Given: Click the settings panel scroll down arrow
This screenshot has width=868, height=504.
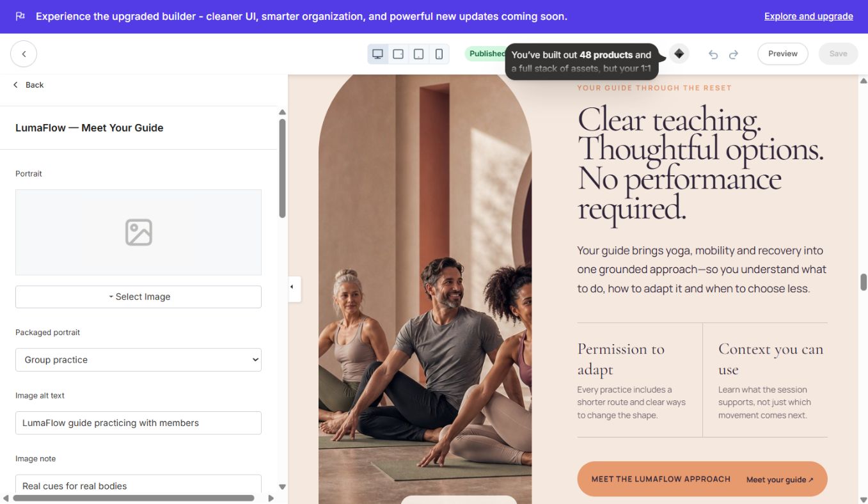Looking at the screenshot, I should point(282,487).
